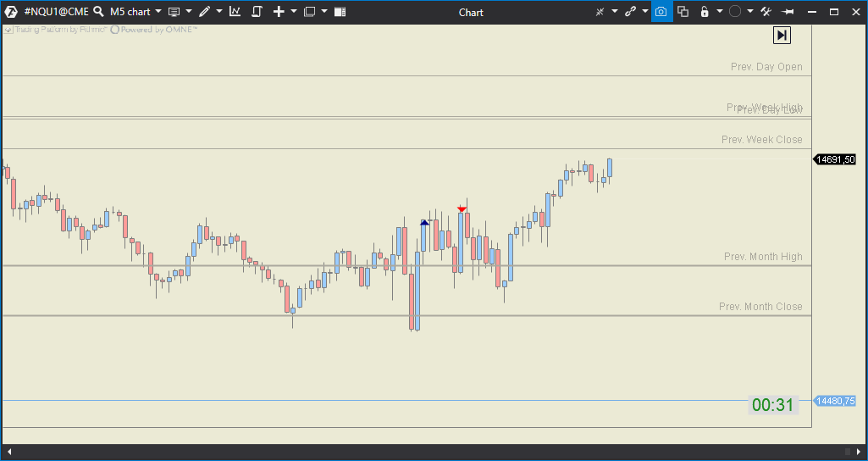Open the indicators chart icon
This screenshot has height=461, width=868.
tap(235, 12)
